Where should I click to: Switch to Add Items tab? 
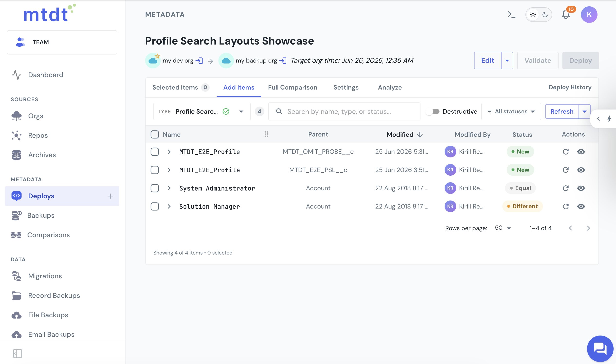pos(239,87)
